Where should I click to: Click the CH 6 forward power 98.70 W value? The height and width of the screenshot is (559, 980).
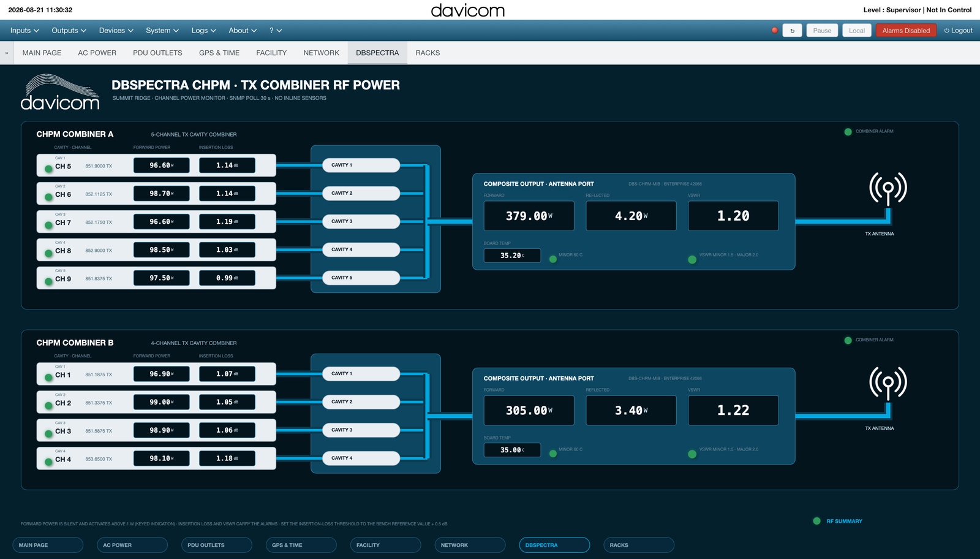[x=162, y=194]
